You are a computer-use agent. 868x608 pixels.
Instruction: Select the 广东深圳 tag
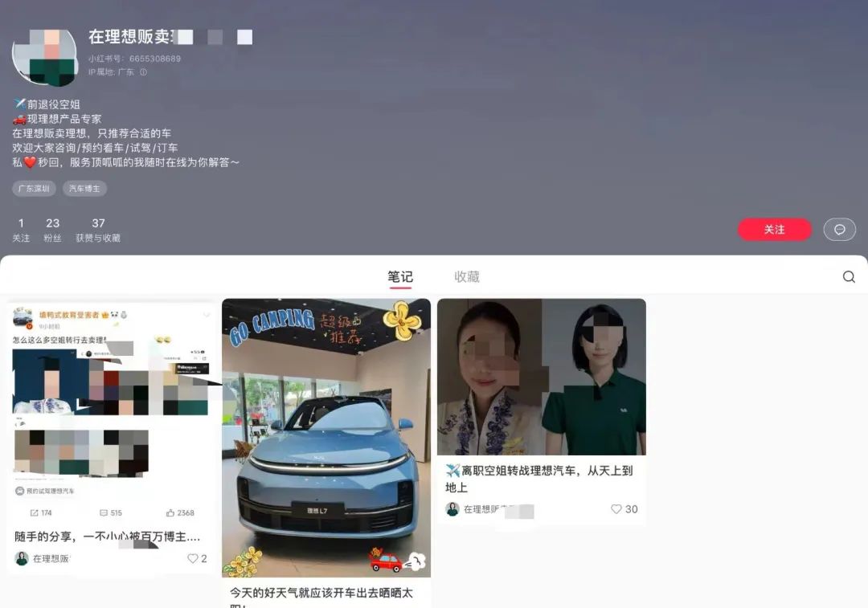34,189
